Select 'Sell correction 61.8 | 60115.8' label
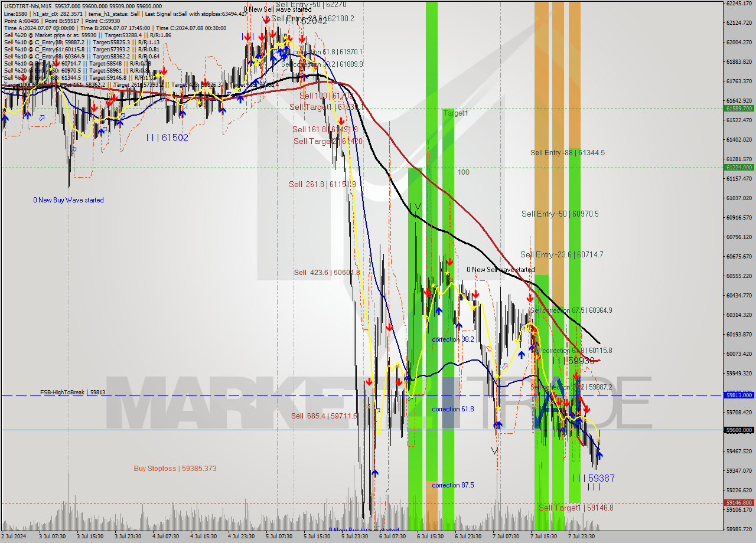 point(572,351)
